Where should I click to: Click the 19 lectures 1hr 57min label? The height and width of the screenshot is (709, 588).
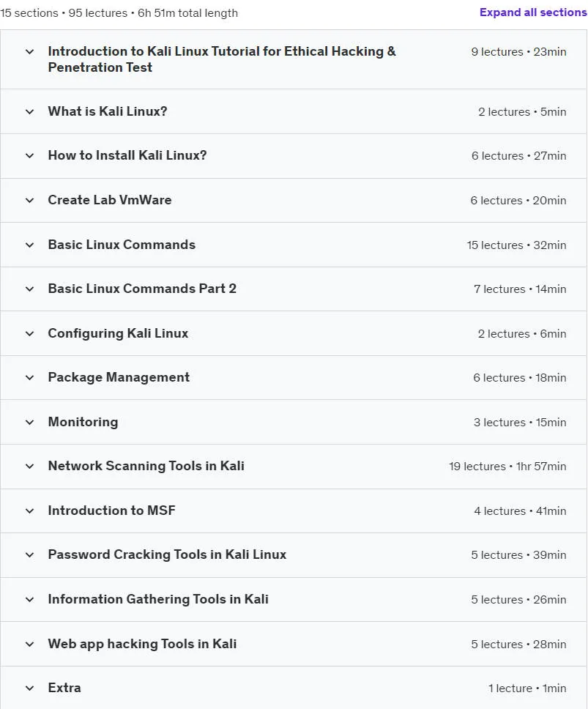coord(507,466)
